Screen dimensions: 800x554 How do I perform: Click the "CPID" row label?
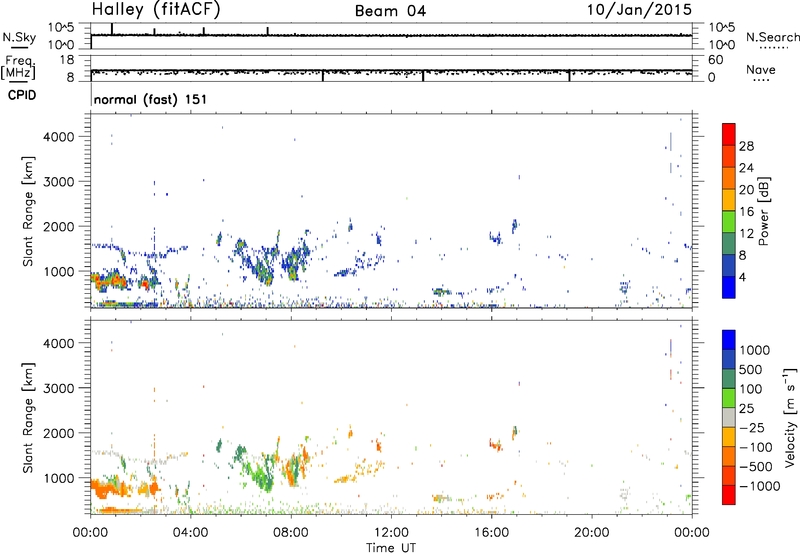click(x=22, y=95)
